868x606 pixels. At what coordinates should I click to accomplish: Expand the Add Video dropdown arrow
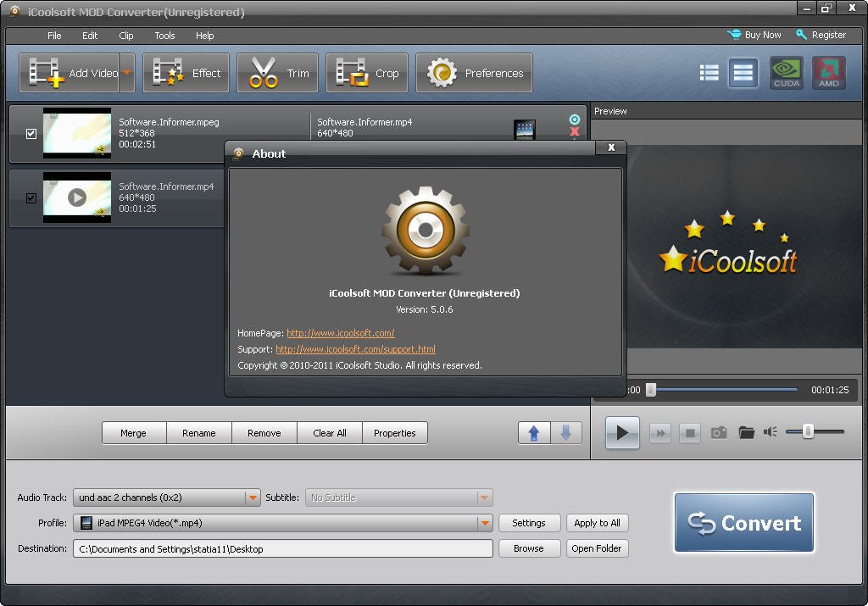point(127,73)
